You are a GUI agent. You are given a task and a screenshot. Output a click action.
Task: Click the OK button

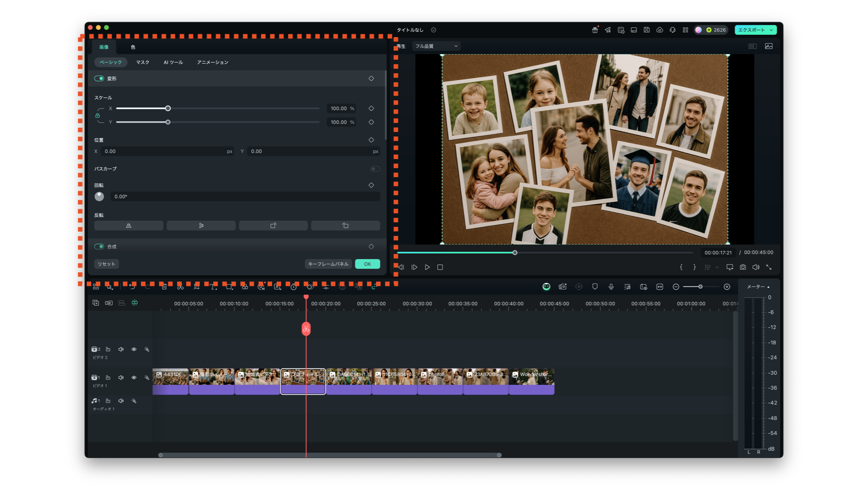point(368,264)
